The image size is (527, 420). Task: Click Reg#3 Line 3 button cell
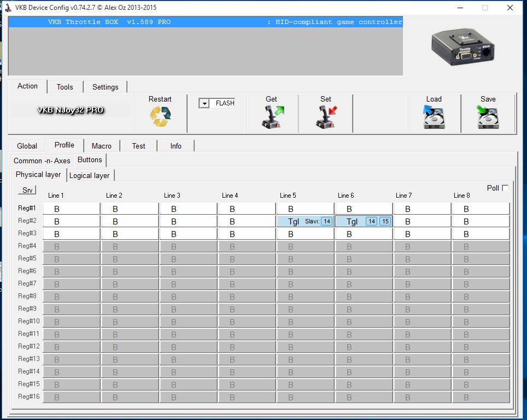point(188,234)
